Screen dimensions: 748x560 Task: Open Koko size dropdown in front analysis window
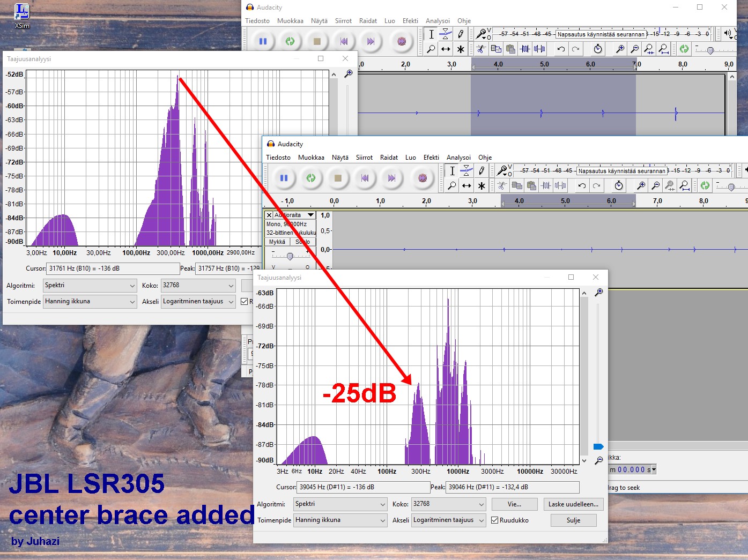point(448,504)
